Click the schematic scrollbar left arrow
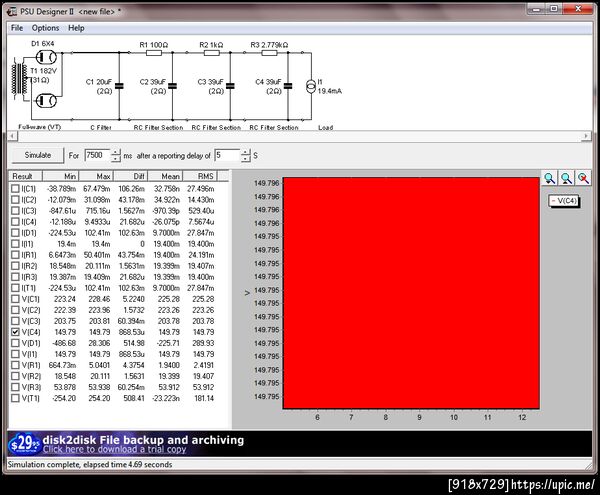This screenshot has height=495, width=600. click(x=12, y=136)
